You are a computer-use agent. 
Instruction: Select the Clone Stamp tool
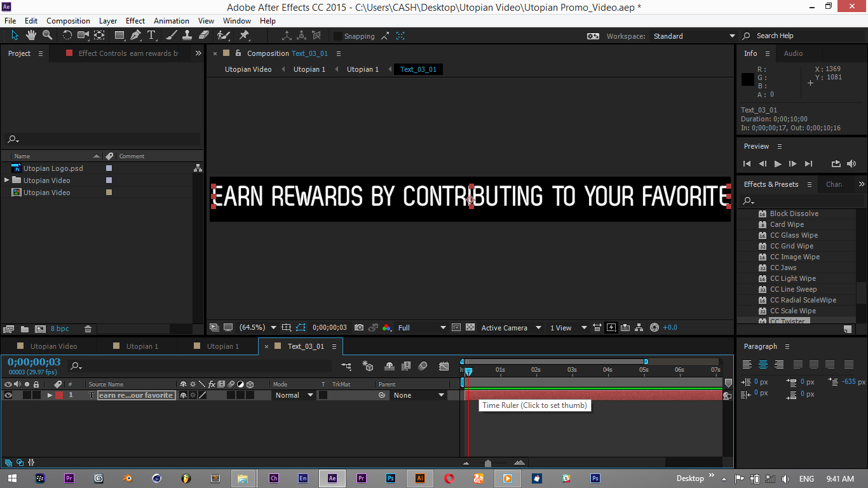click(187, 36)
